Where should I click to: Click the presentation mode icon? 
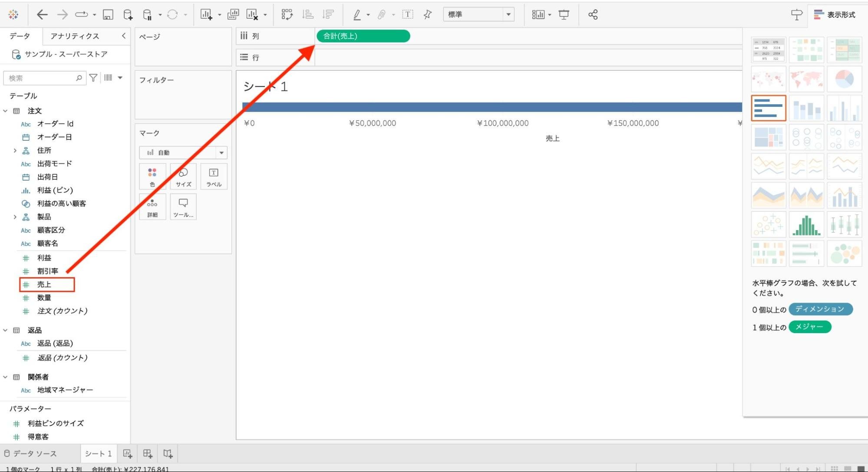(564, 14)
